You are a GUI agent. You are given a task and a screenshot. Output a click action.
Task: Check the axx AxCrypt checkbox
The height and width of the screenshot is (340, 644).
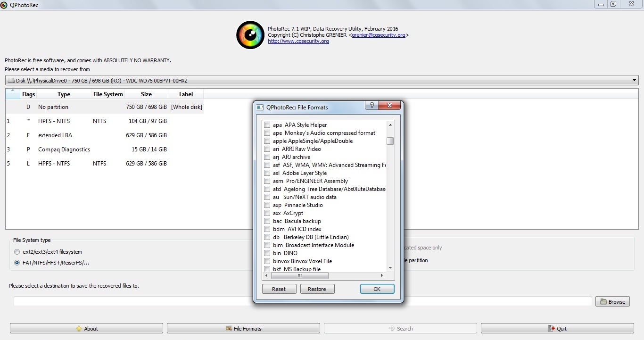[x=267, y=213]
